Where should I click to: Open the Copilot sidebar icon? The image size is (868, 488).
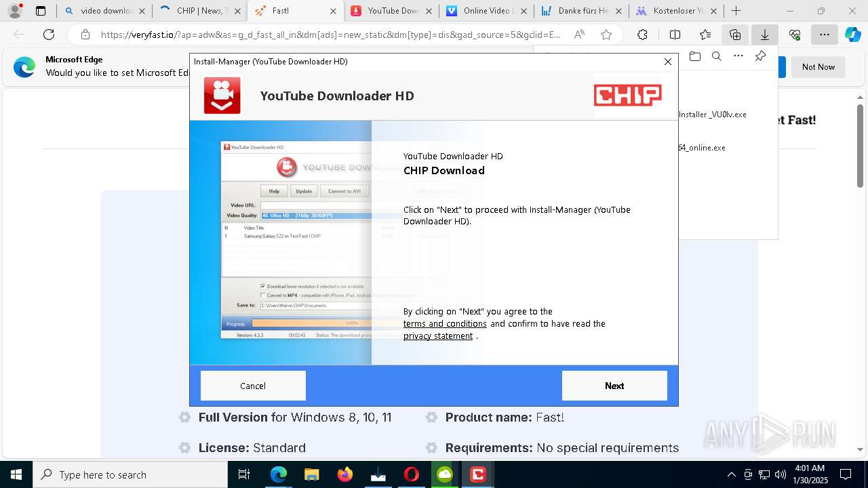click(x=852, y=35)
